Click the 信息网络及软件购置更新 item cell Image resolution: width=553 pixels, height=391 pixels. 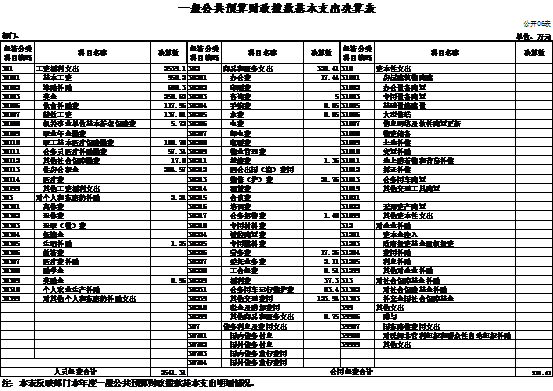pos(445,124)
